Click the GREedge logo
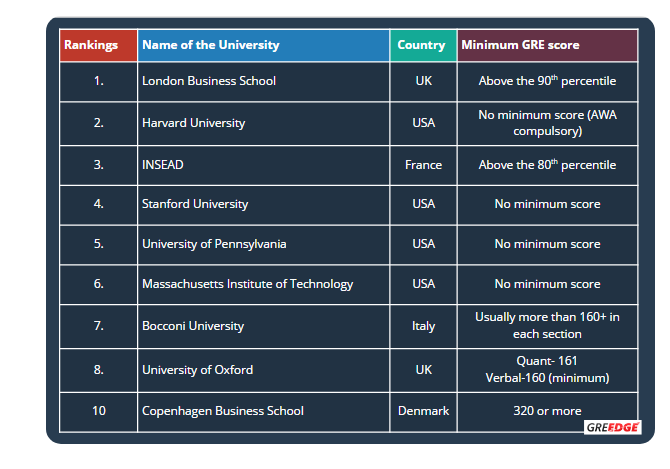The height and width of the screenshot is (469, 670). click(x=612, y=428)
